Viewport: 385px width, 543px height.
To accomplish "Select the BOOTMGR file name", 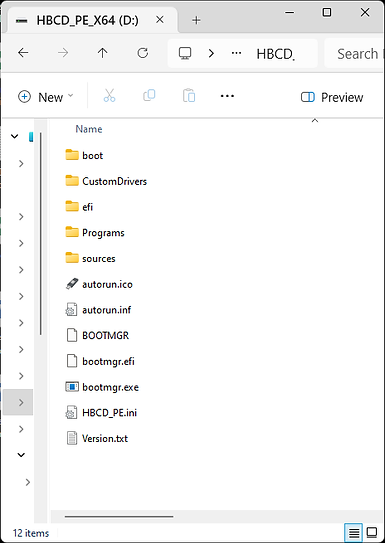I will point(106,336).
